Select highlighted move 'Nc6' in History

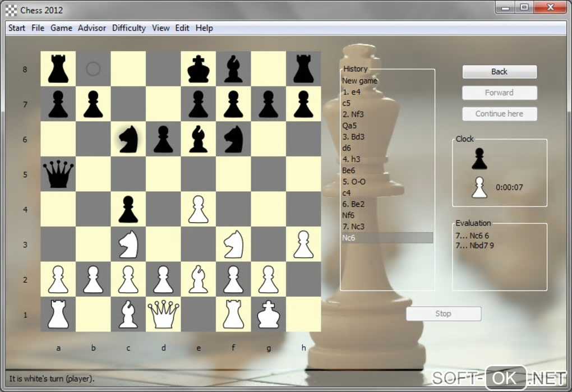click(387, 238)
